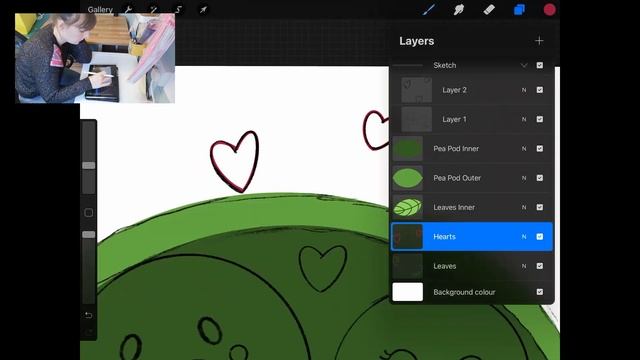Toggle Hearts layer visibility checkbox

pyautogui.click(x=540, y=237)
